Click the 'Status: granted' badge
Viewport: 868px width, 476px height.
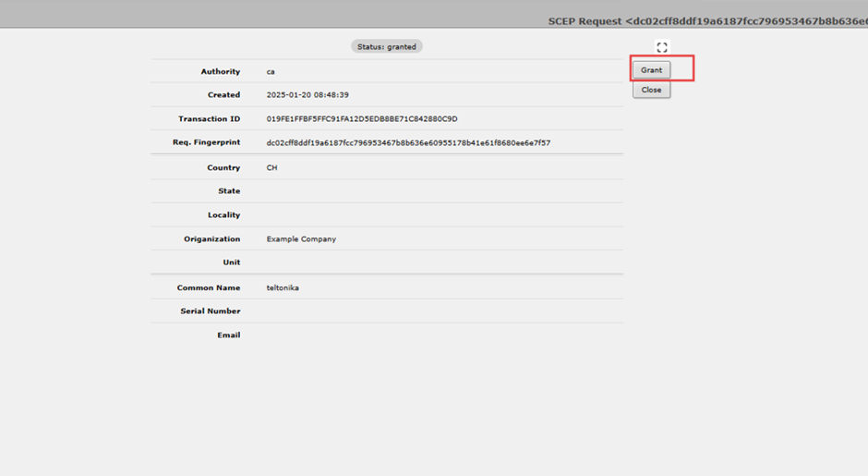click(x=387, y=46)
